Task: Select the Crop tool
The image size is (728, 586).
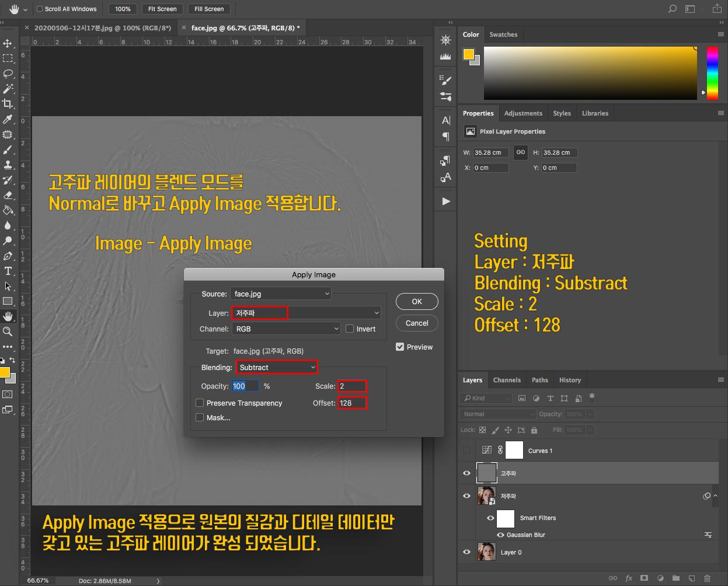Action: coord(8,104)
